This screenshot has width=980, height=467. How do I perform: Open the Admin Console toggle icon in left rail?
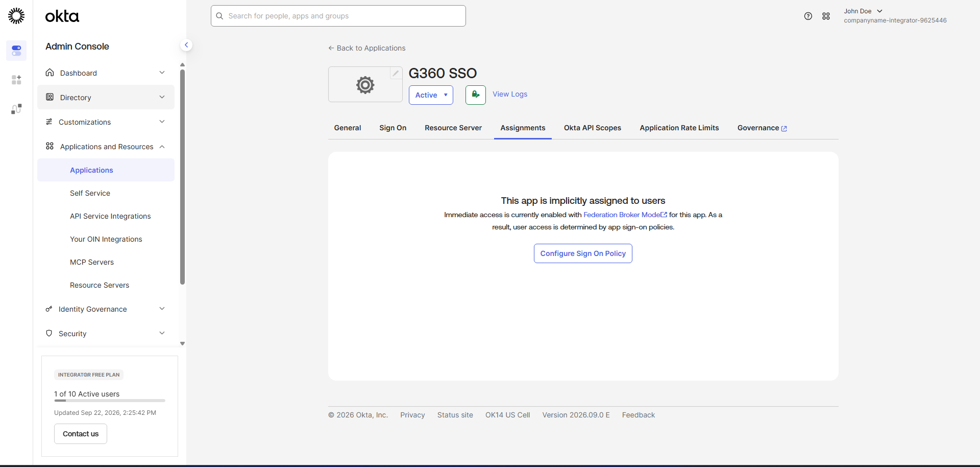[16, 51]
